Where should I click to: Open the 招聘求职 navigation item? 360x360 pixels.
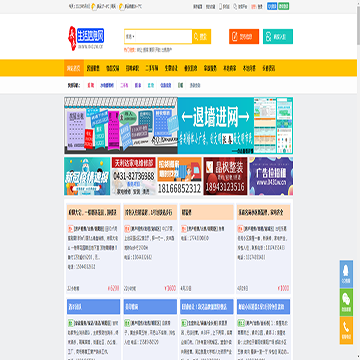(132, 68)
